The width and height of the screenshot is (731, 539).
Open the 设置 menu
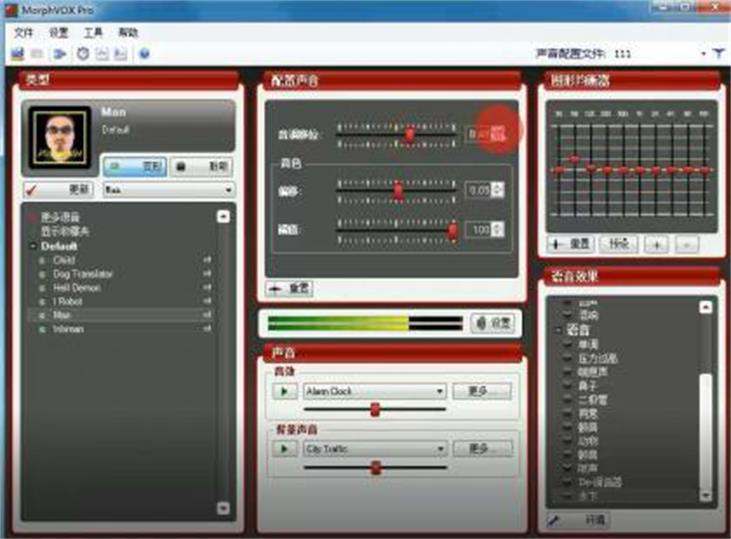click(x=59, y=32)
